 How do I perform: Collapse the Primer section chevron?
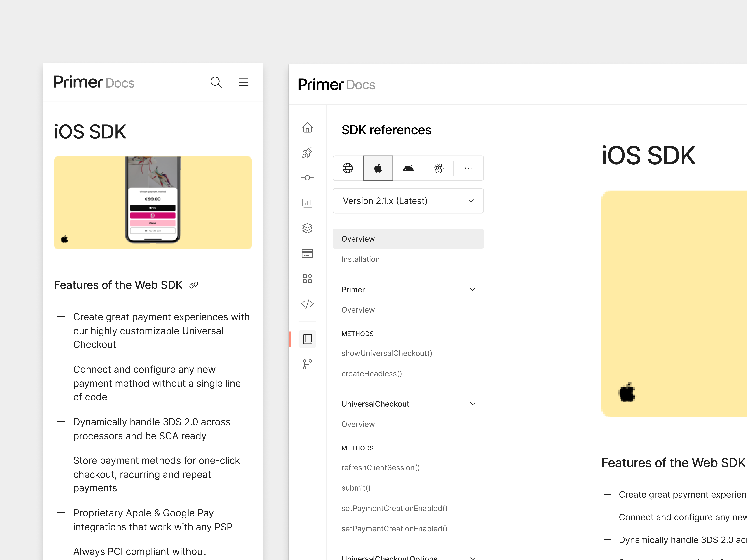tap(472, 290)
